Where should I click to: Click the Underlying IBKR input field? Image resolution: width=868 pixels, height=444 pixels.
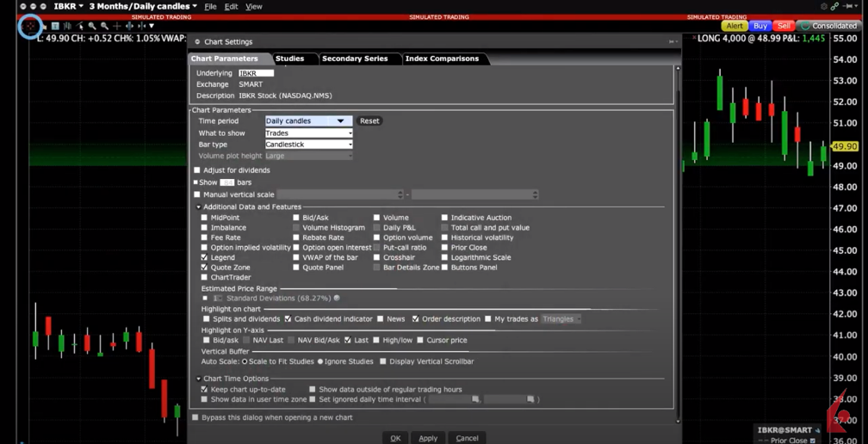(x=256, y=73)
